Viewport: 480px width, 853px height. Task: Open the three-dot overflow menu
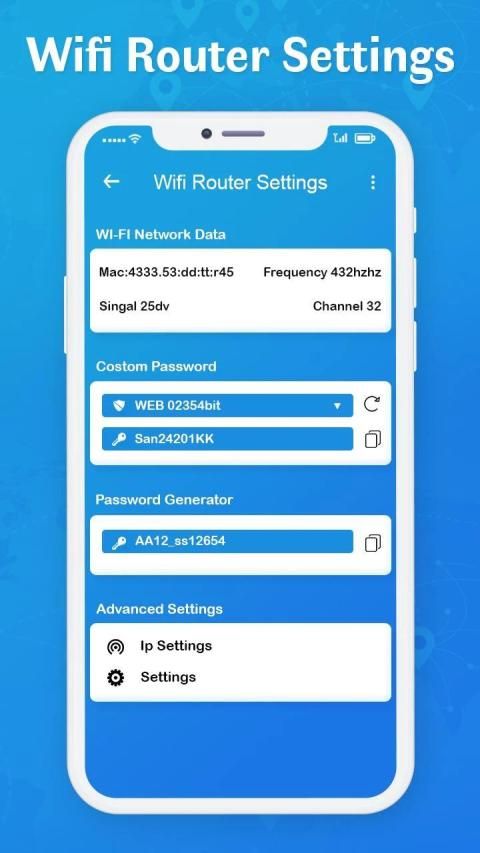[x=373, y=182]
